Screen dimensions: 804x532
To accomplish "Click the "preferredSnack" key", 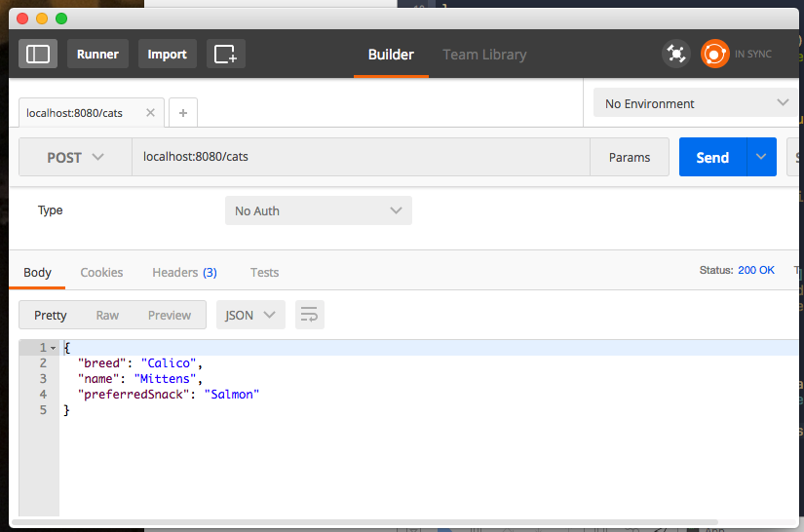I will 134,395.
